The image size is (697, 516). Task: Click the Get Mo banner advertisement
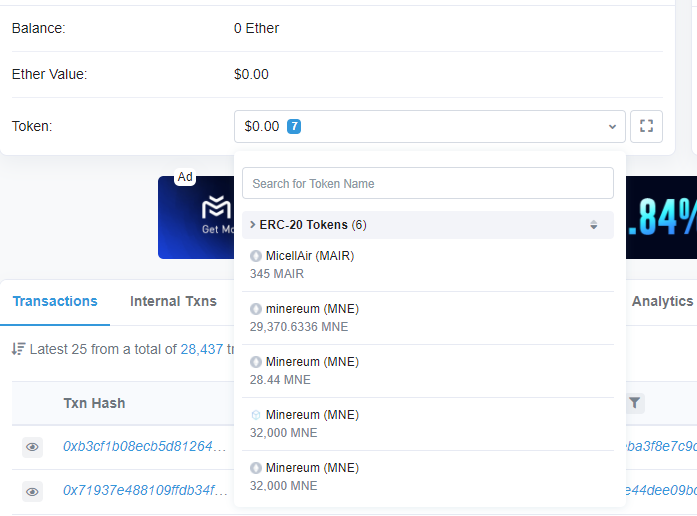point(196,217)
